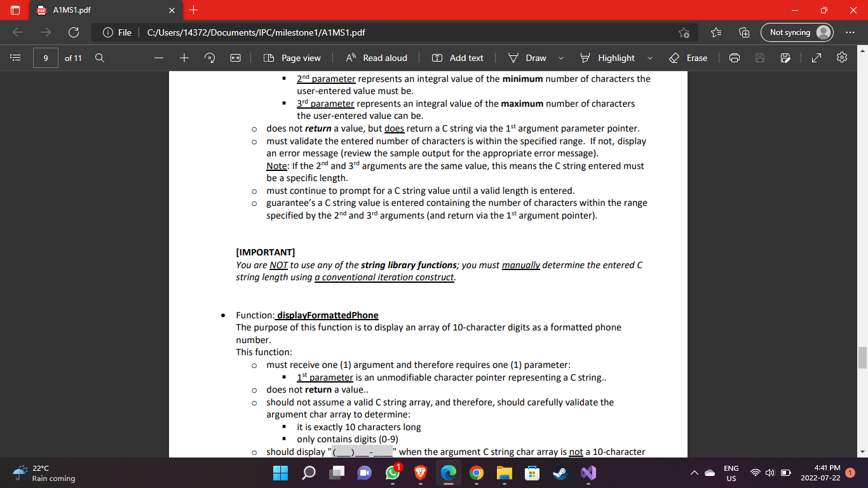Click the [IMPORTANT] heading text
Image resolution: width=868 pixels, height=488 pixels.
[265, 252]
